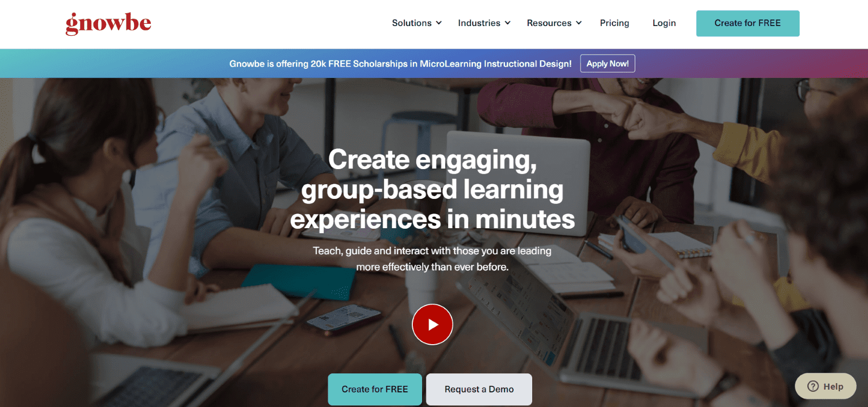Click the Help question mark icon
Screen dimensions: 868x407
point(813,386)
